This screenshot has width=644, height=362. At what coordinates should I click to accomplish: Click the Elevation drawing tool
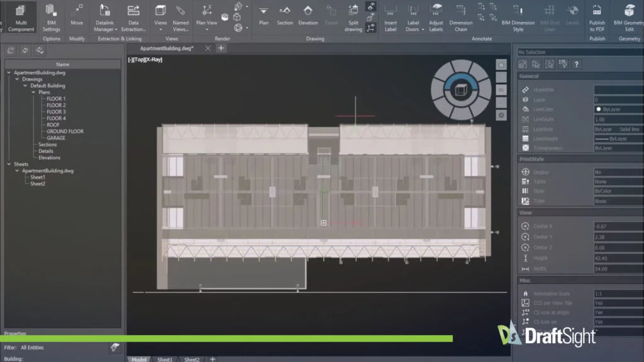[308, 15]
